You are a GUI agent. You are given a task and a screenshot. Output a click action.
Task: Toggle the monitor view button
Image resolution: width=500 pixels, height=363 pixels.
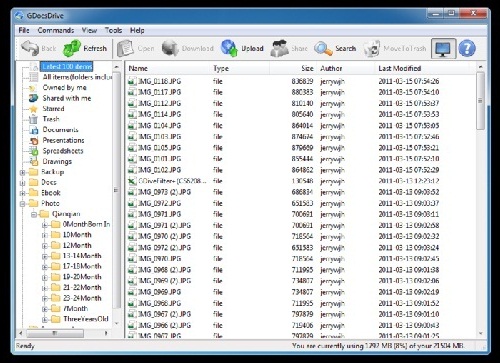[444, 49]
